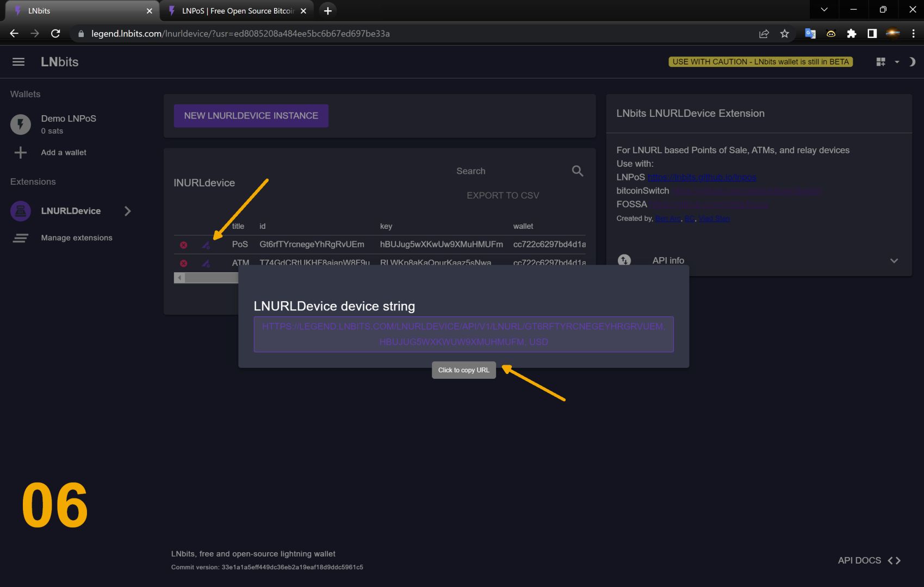Expand the LNURLDevice extension chevron

coord(127,211)
